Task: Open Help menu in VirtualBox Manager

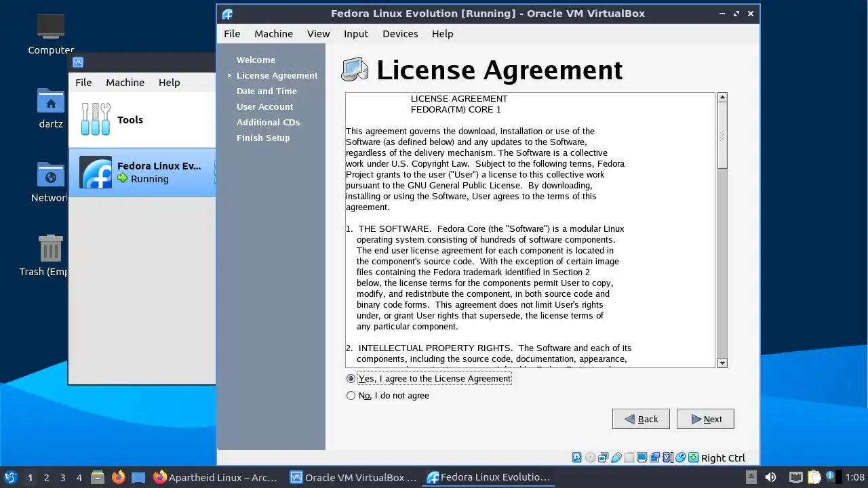Action: [x=169, y=82]
